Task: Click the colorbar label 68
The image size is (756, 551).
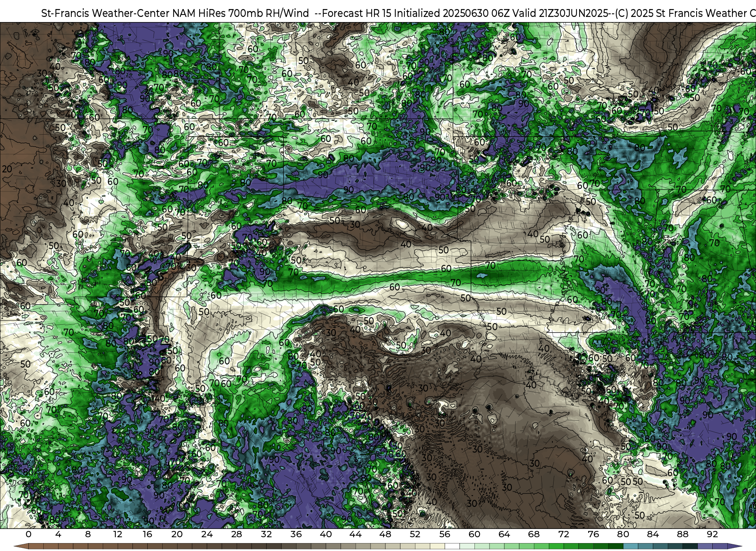Action: (x=534, y=534)
